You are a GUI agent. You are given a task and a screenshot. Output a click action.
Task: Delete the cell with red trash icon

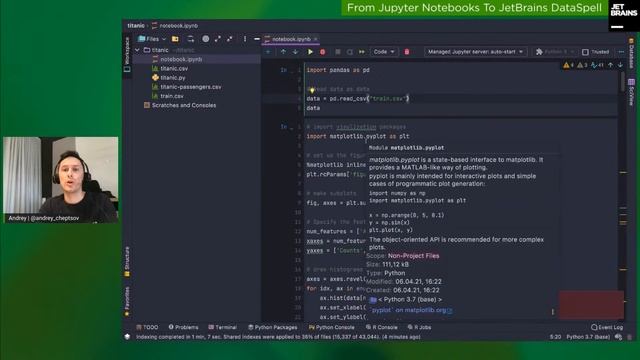point(407,52)
